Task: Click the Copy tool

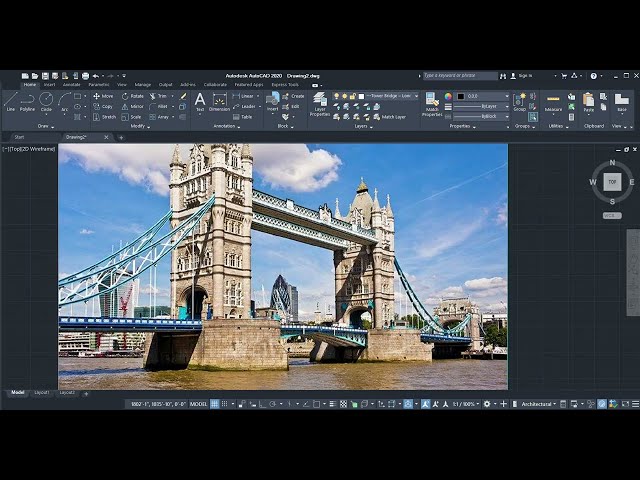Action: 103,107
